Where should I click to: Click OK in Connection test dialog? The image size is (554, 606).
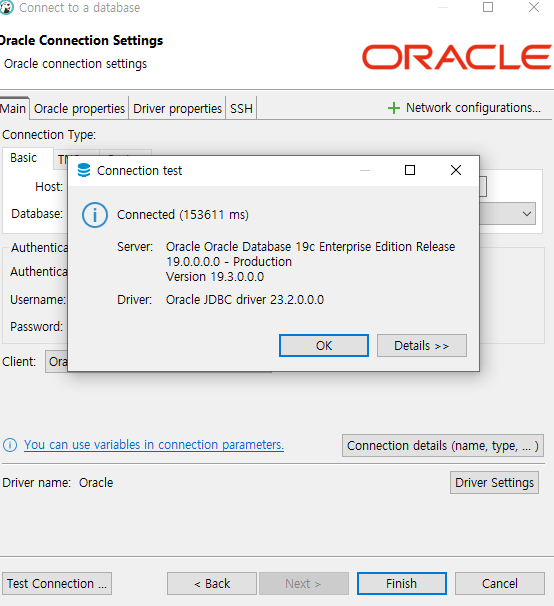[324, 346]
